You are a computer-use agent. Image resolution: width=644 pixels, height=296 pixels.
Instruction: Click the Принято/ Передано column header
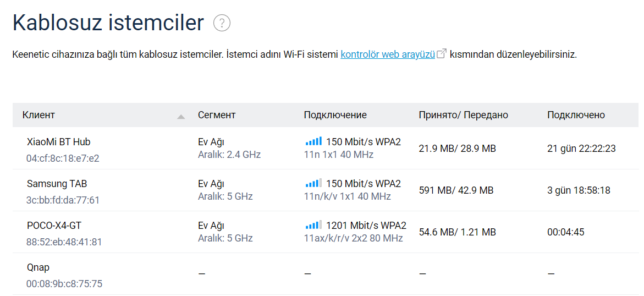463,115
